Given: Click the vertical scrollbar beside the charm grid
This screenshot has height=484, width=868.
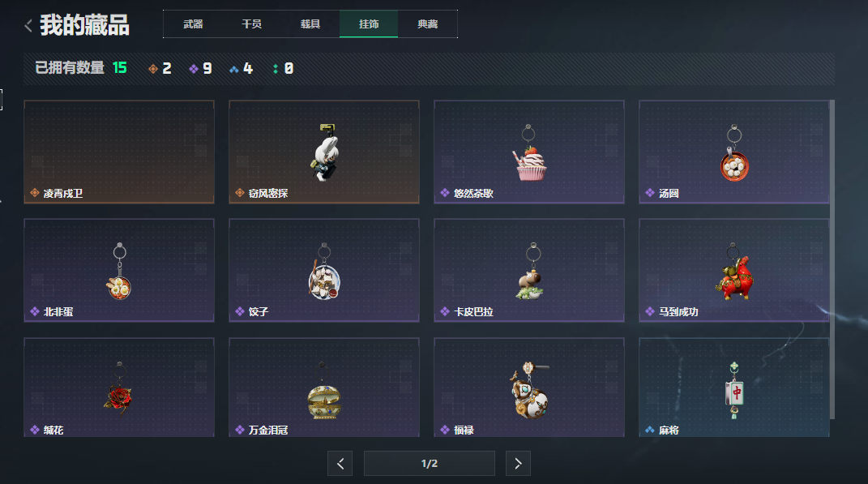Looking at the screenshot, I should point(832,259).
